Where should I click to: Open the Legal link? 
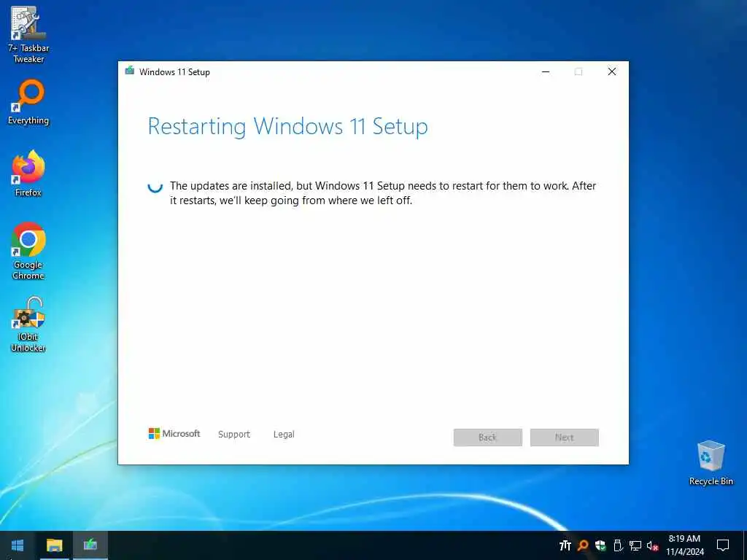[x=284, y=435]
